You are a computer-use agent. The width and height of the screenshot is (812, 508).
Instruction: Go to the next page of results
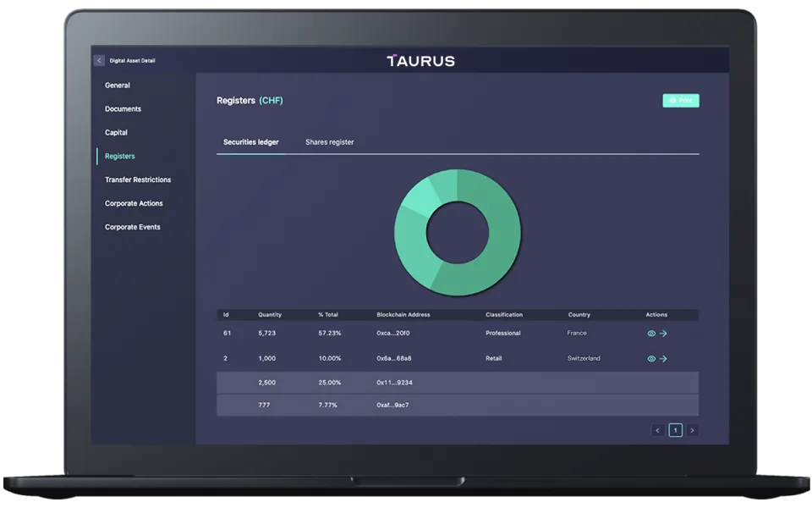click(x=692, y=430)
